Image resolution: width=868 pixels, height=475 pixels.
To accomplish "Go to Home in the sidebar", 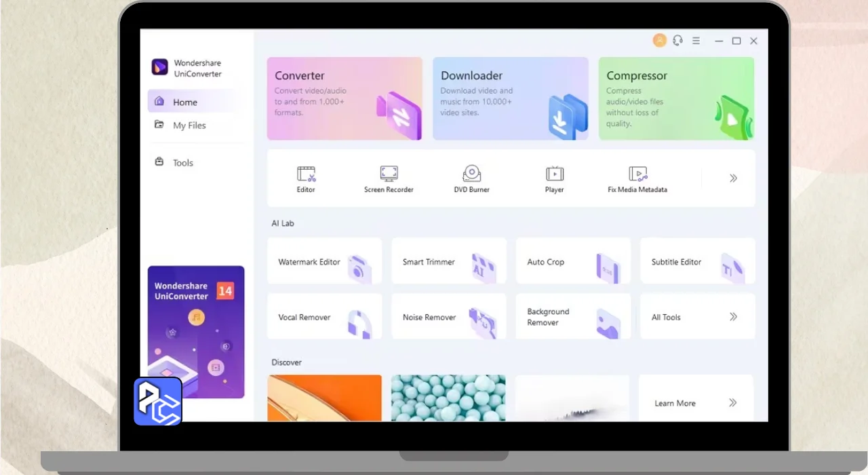I will pyautogui.click(x=191, y=102).
